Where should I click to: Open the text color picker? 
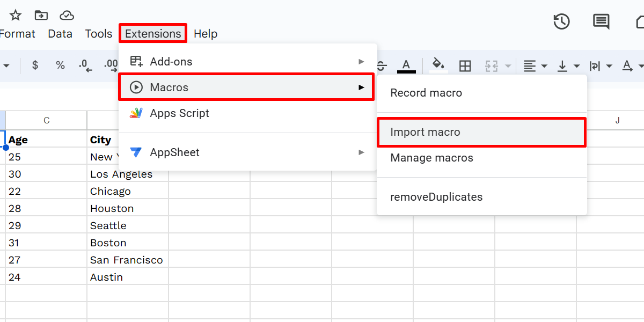pyautogui.click(x=406, y=65)
